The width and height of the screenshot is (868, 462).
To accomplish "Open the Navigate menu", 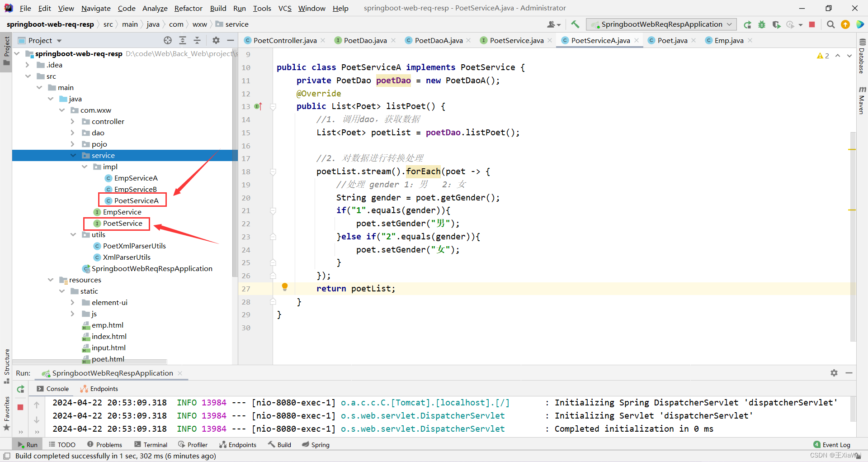I will [x=96, y=8].
